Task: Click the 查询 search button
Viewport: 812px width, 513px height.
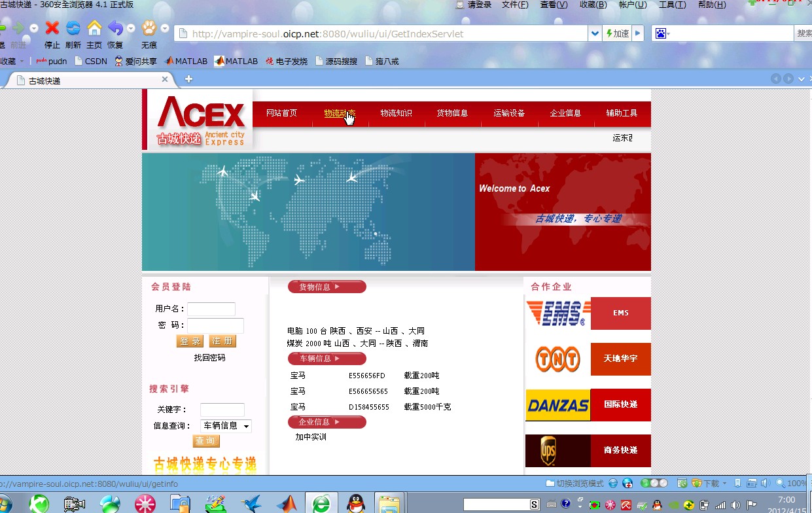Action: 206,441
